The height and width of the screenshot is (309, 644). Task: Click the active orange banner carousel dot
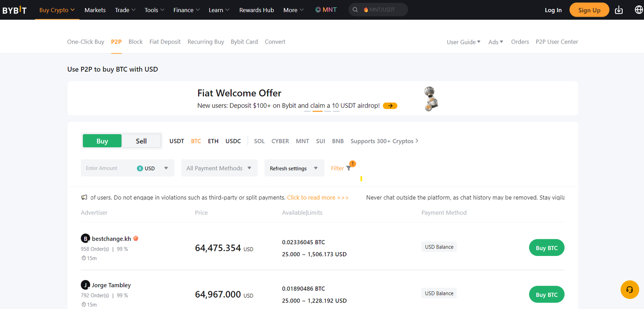pos(318,111)
